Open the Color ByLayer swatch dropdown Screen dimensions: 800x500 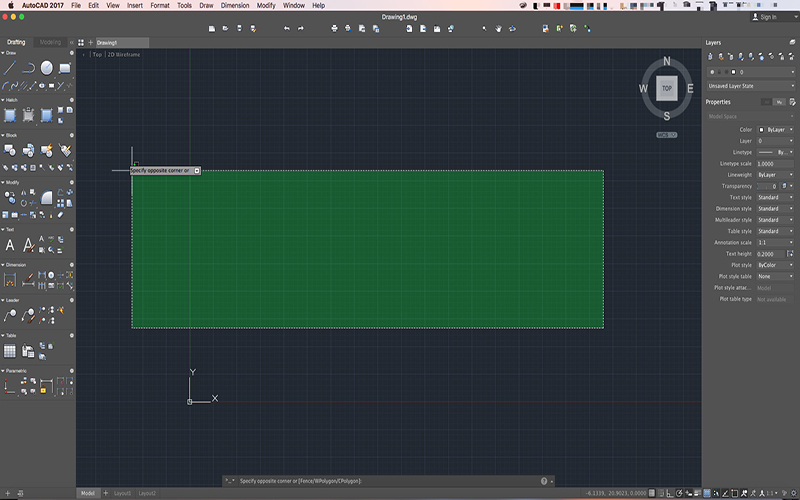pos(775,130)
